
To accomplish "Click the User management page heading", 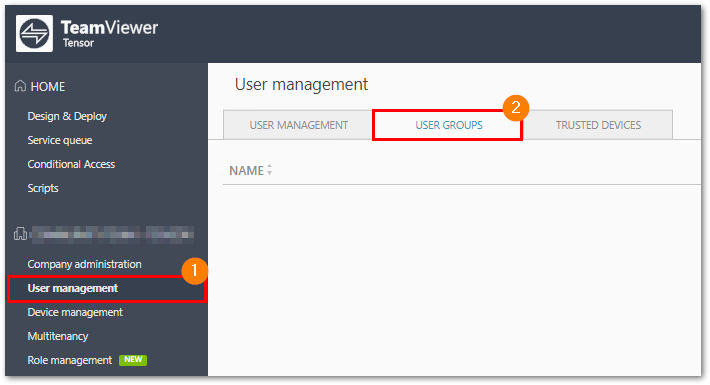I will pyautogui.click(x=301, y=85).
